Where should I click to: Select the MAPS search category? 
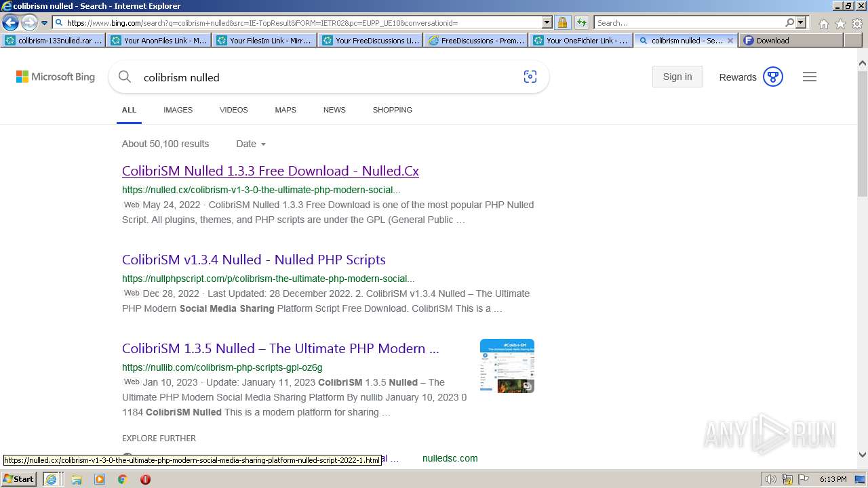(x=285, y=110)
